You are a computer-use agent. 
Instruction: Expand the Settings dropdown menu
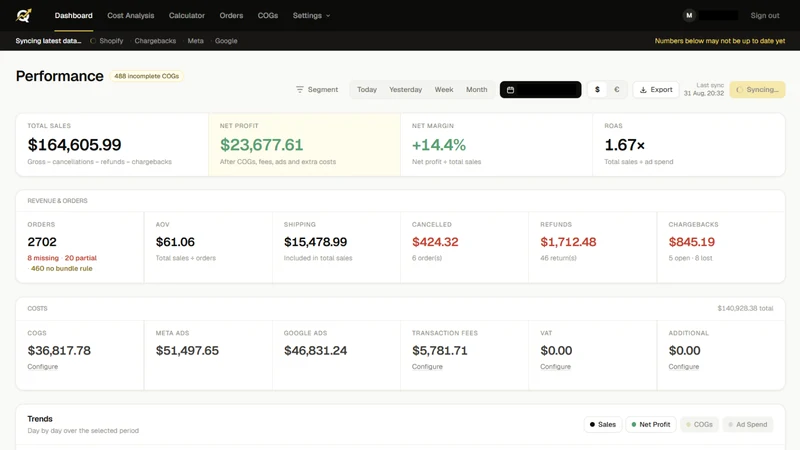[x=311, y=15]
